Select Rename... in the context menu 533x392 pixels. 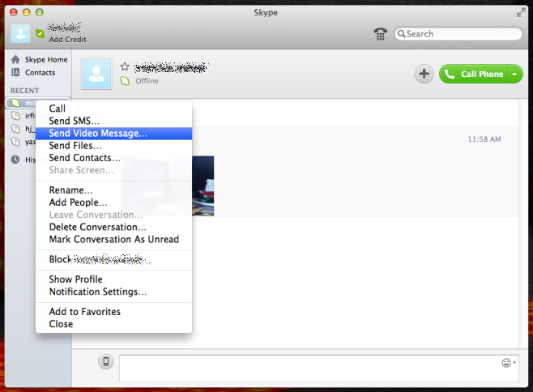click(114, 190)
